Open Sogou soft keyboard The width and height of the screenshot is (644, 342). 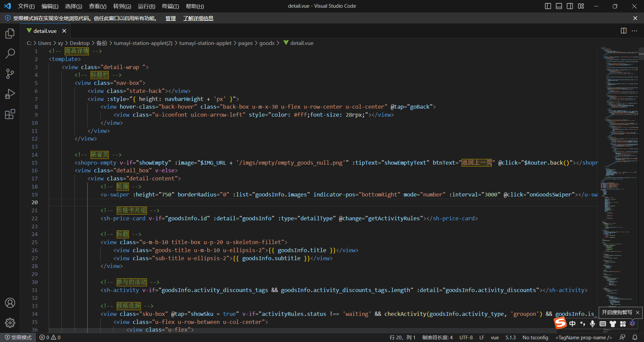point(603,324)
